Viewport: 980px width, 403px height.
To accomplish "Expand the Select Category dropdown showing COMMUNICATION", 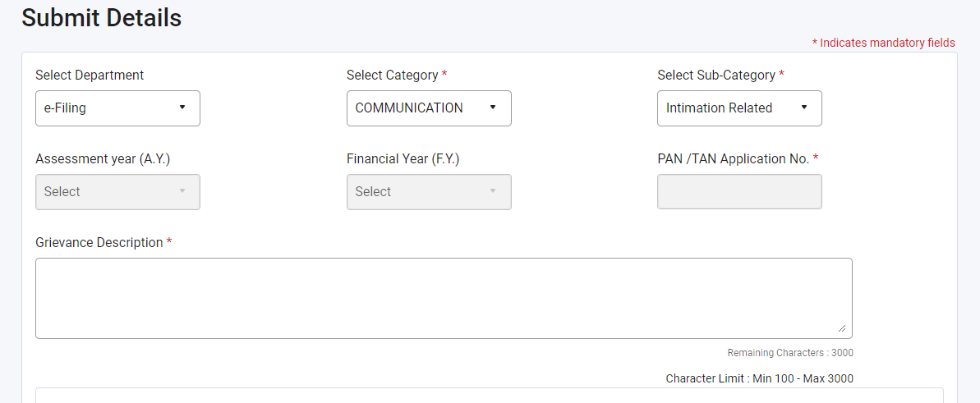I will tap(429, 108).
